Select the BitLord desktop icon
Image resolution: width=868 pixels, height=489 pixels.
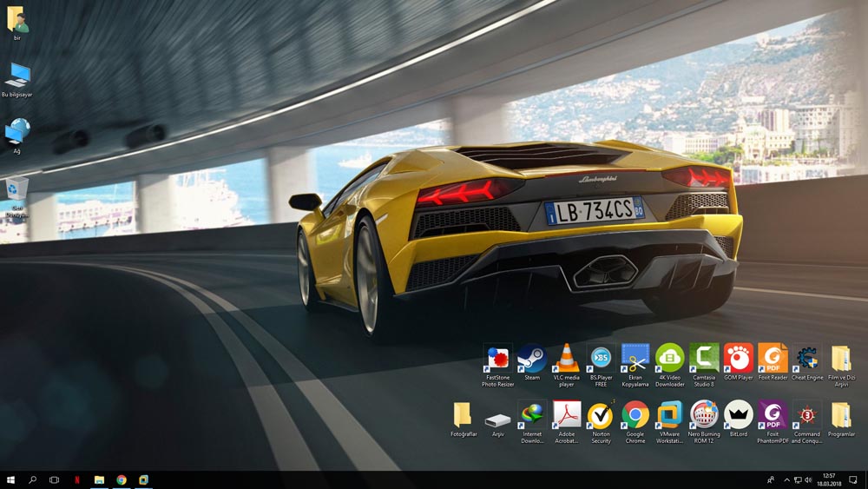click(738, 416)
